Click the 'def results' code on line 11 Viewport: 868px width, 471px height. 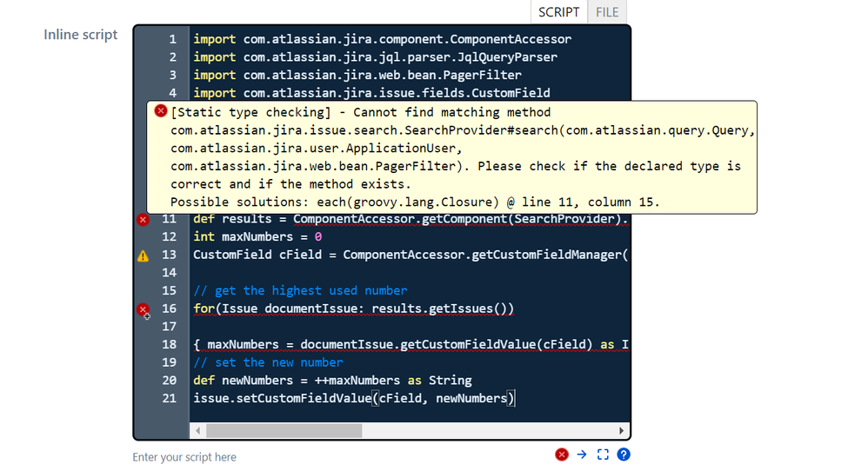coord(411,220)
